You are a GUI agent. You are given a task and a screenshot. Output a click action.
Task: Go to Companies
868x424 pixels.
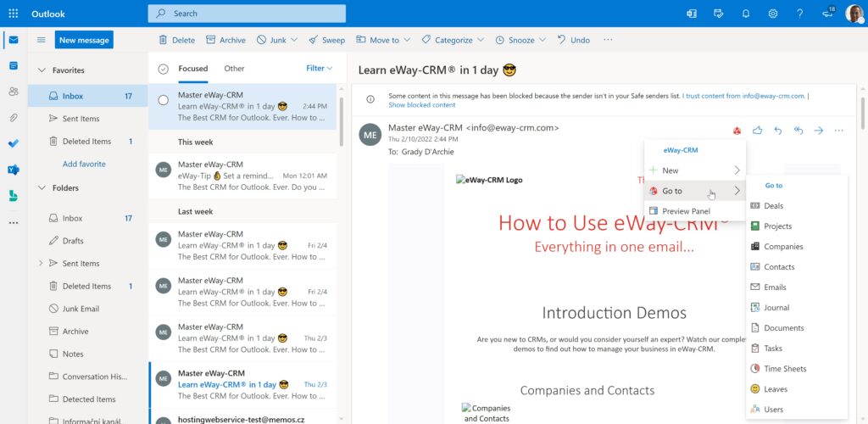(797, 246)
